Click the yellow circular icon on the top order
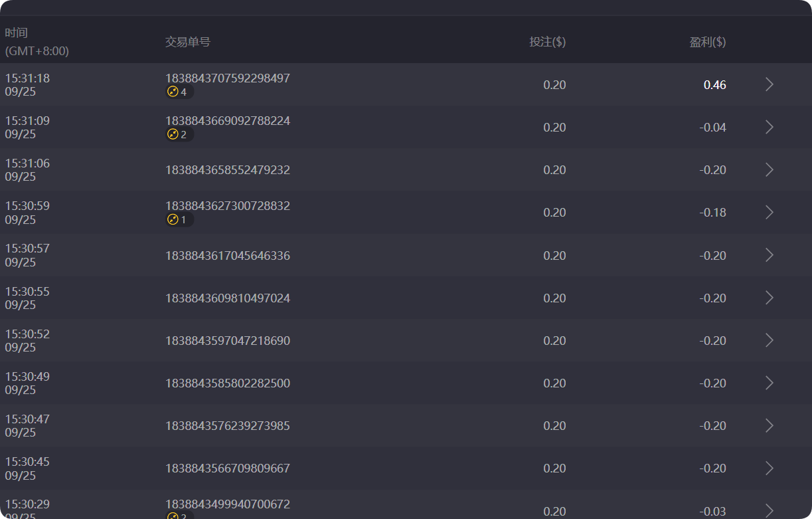 [173, 92]
